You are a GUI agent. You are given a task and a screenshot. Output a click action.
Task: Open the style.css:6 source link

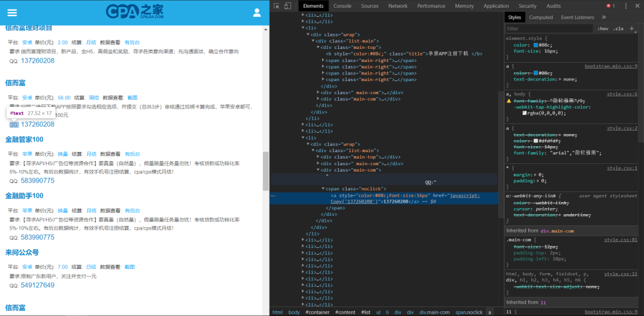pyautogui.click(x=622, y=94)
